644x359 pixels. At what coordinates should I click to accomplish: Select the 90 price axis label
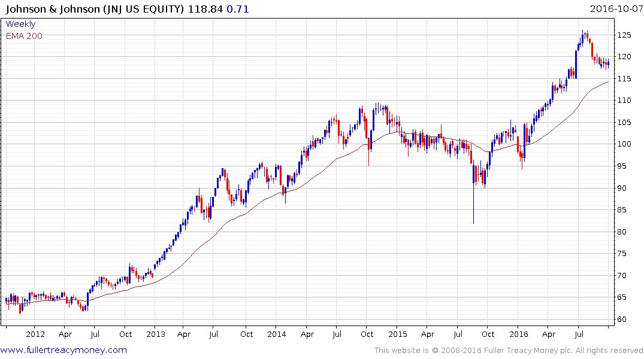click(x=622, y=188)
